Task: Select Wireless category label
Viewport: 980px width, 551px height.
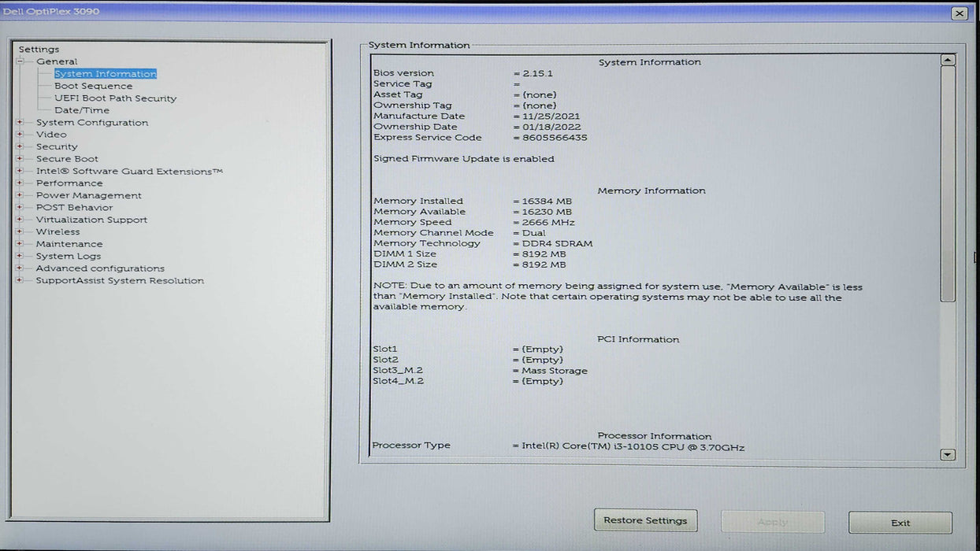Action: point(58,232)
